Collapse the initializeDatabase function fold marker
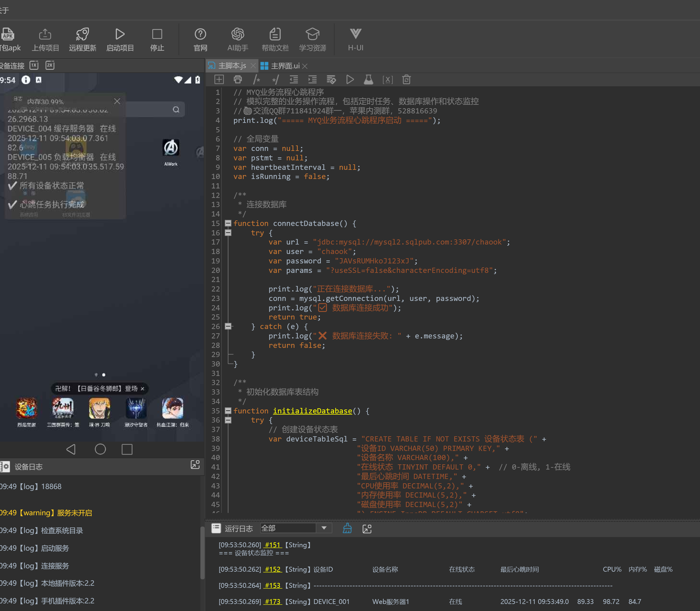 tap(228, 411)
